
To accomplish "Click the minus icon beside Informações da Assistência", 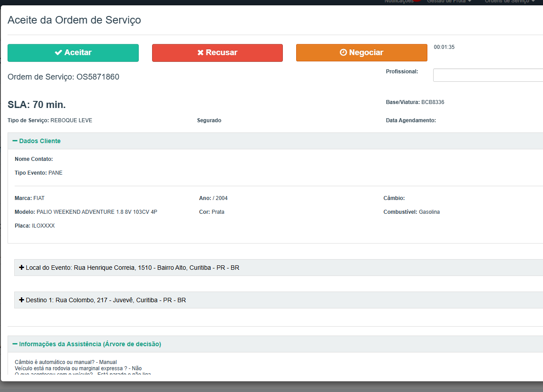I will (x=15, y=344).
